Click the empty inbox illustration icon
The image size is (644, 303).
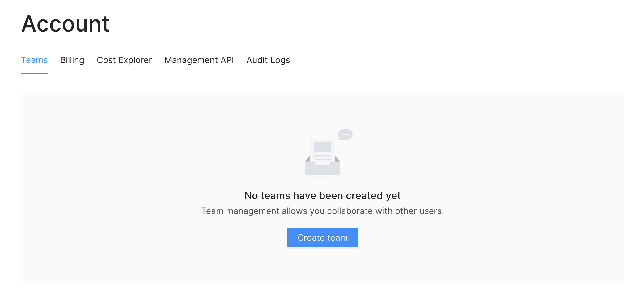[x=326, y=152]
